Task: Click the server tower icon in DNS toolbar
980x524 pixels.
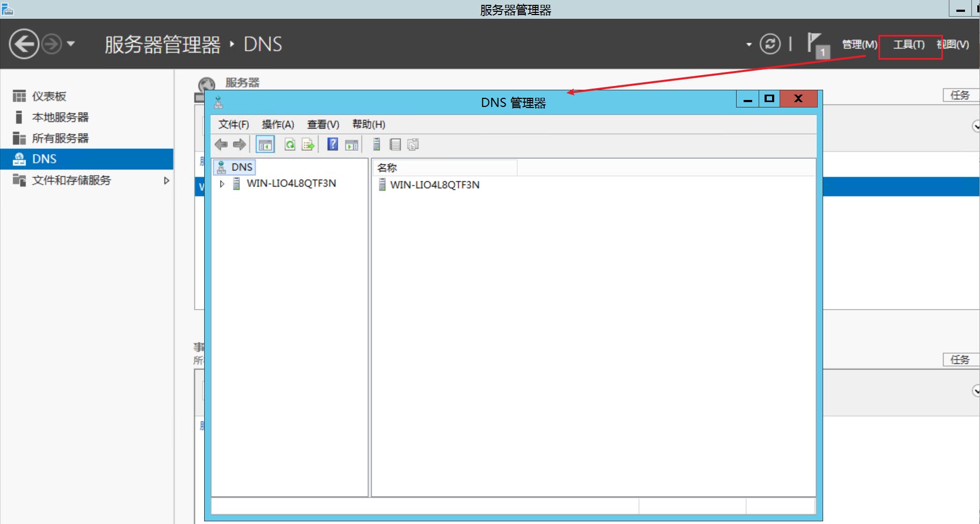Action: click(377, 144)
